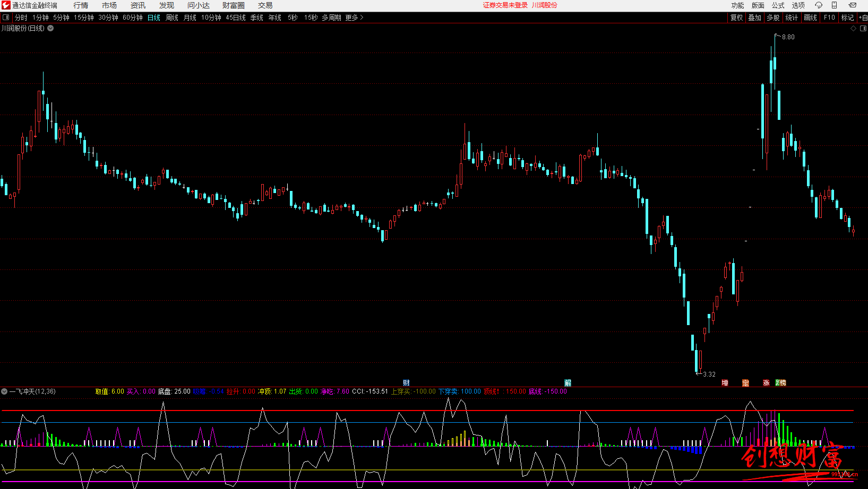This screenshot has height=489, width=868.
Task: Click the 8.80 high price label
Action: click(788, 37)
